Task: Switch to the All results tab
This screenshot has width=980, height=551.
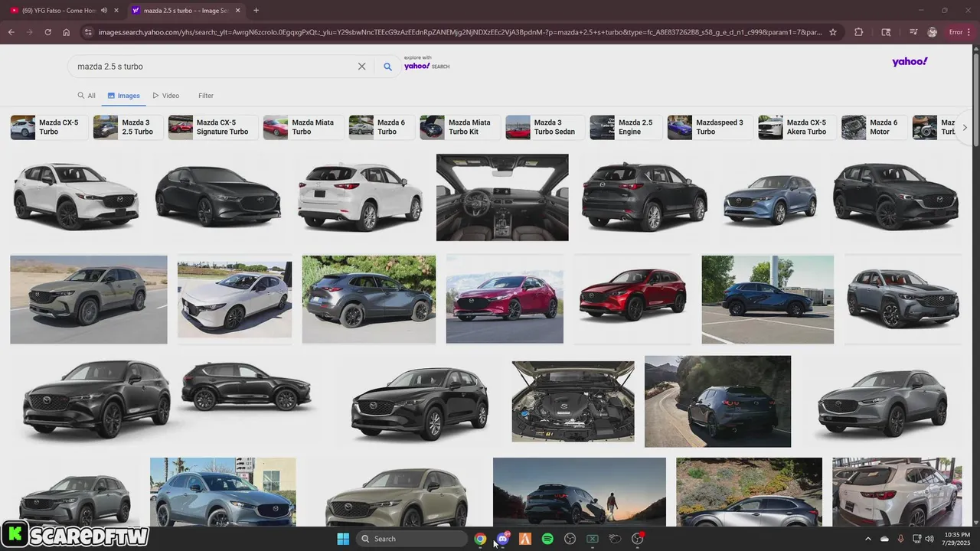Action: [87, 96]
